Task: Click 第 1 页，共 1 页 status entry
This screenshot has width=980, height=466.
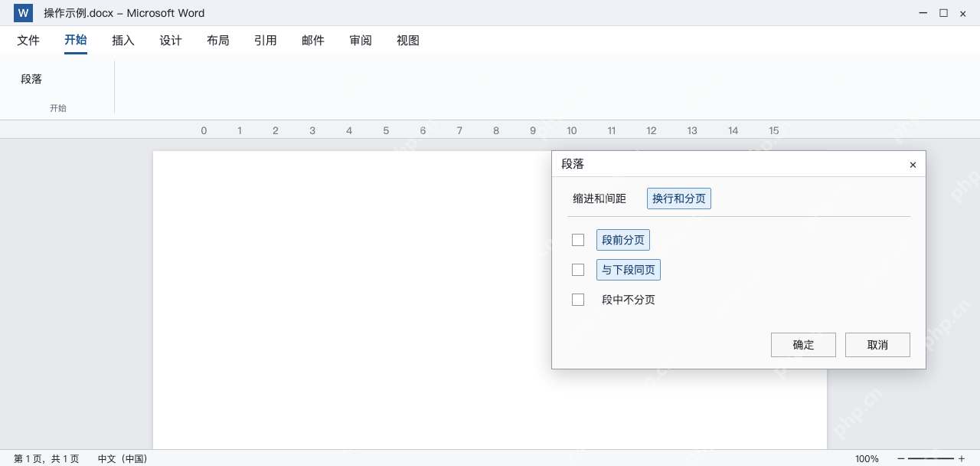Action: click(47, 459)
